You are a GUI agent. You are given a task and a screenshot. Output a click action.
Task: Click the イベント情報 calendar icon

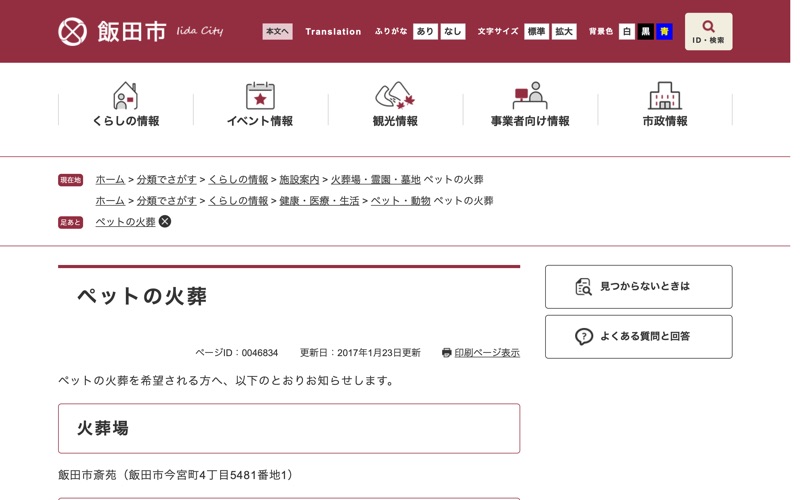260,95
